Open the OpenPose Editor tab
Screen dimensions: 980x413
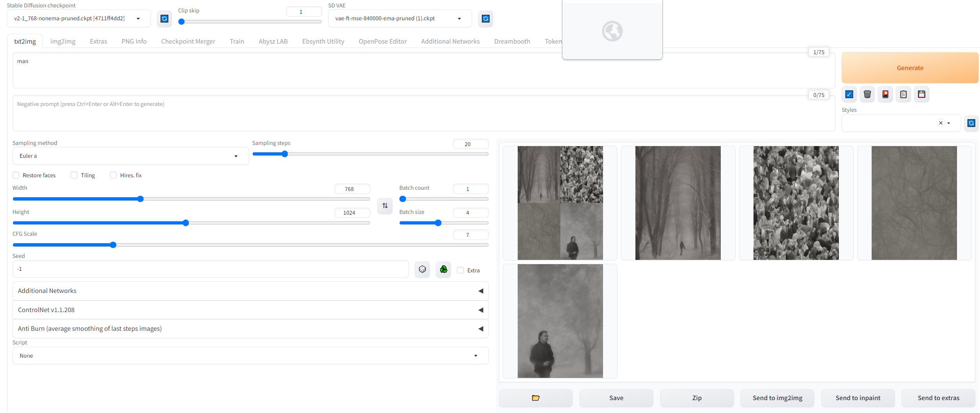click(383, 42)
